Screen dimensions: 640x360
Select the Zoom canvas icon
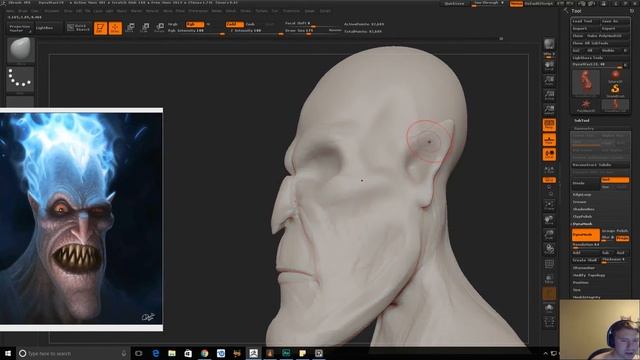pos(549,80)
